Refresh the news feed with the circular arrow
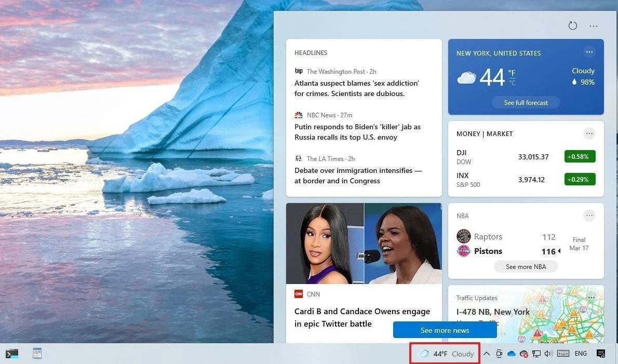Viewport: 618px width, 364px height. tap(572, 26)
